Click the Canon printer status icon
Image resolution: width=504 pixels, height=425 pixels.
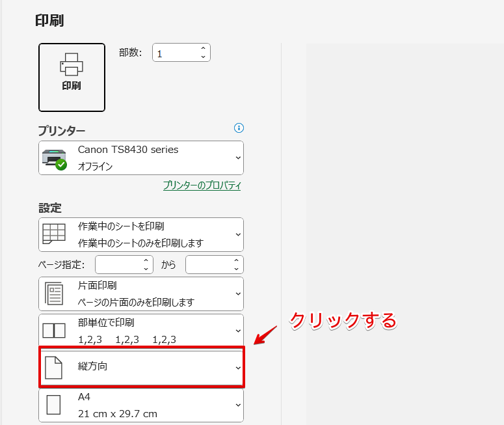55,159
